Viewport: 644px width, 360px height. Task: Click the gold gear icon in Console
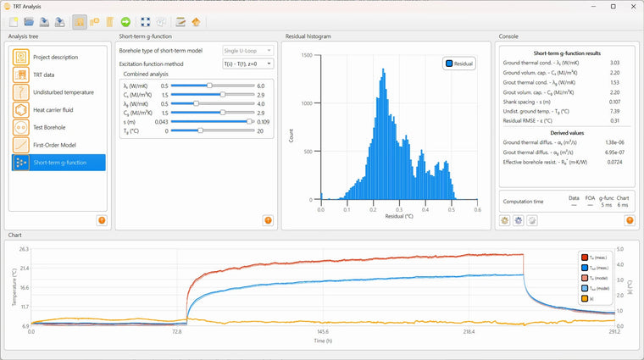click(505, 220)
